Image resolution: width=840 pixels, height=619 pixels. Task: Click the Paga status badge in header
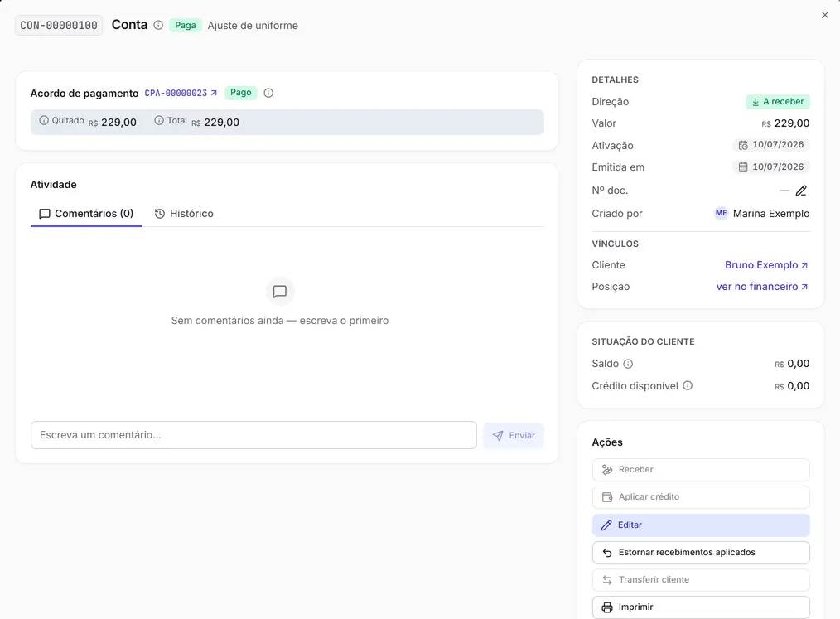[186, 25]
